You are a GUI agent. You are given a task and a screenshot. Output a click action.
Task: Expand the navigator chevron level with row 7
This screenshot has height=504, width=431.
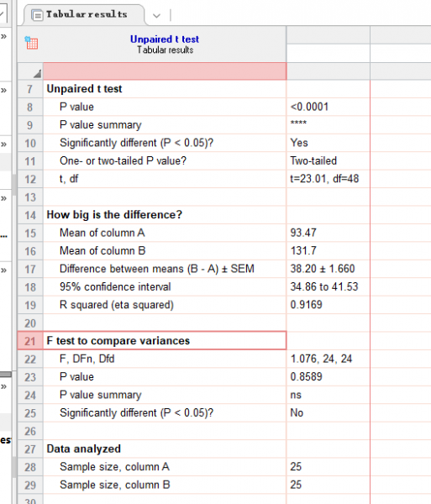[x=3, y=90]
